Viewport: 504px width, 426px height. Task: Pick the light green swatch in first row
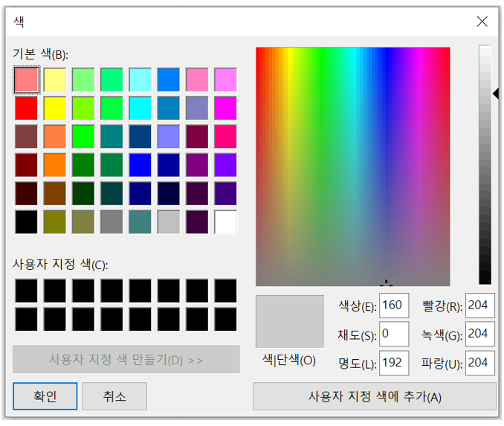click(83, 80)
